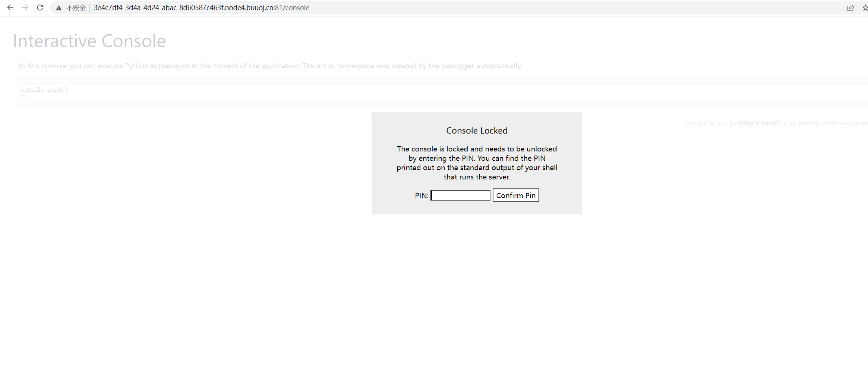Image resolution: width=868 pixels, height=379 pixels.
Task: Reload the page using the refresh icon
Action: pos(40,7)
